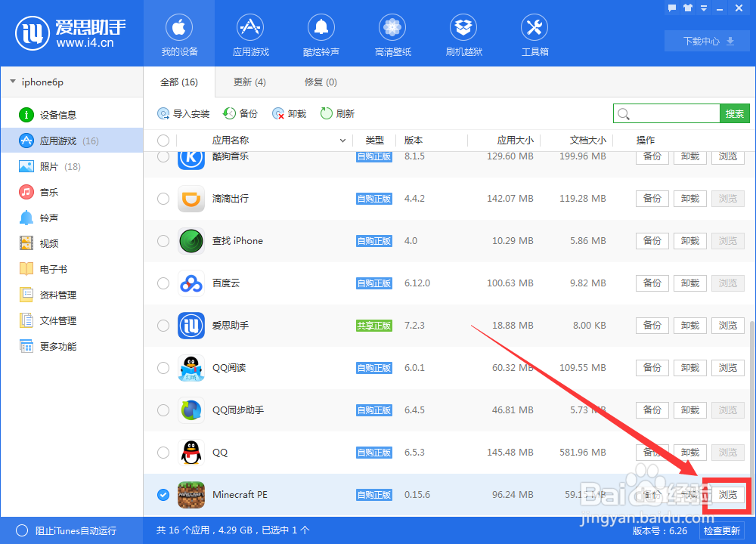756x544 pixels.
Task: Uncheck the Minecraft PE row checkbox
Action: coord(163,495)
